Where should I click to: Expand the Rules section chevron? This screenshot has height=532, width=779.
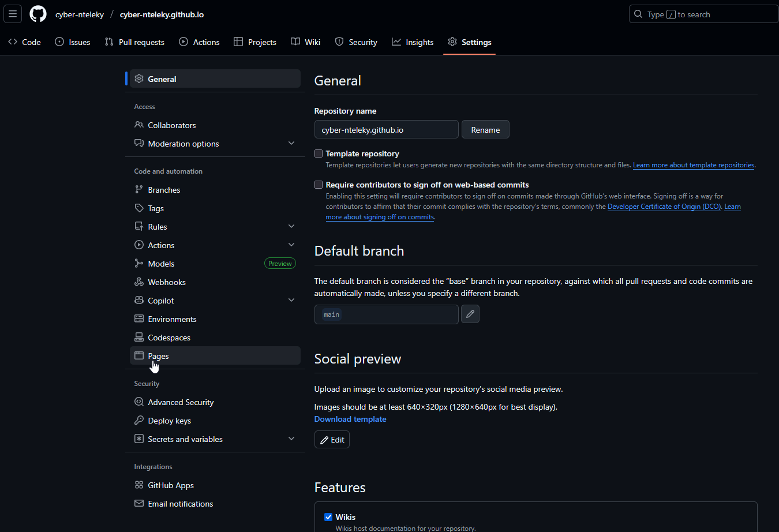291,226
